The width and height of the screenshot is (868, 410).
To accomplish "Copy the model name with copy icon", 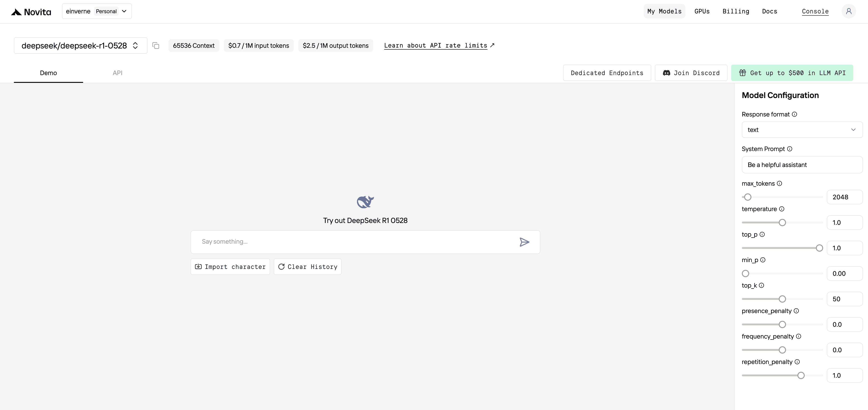I will (156, 46).
